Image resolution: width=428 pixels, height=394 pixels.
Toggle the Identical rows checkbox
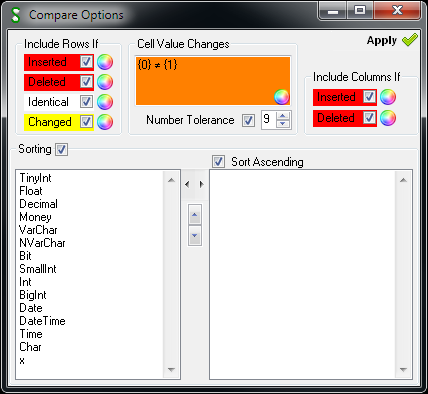pyautogui.click(x=86, y=102)
